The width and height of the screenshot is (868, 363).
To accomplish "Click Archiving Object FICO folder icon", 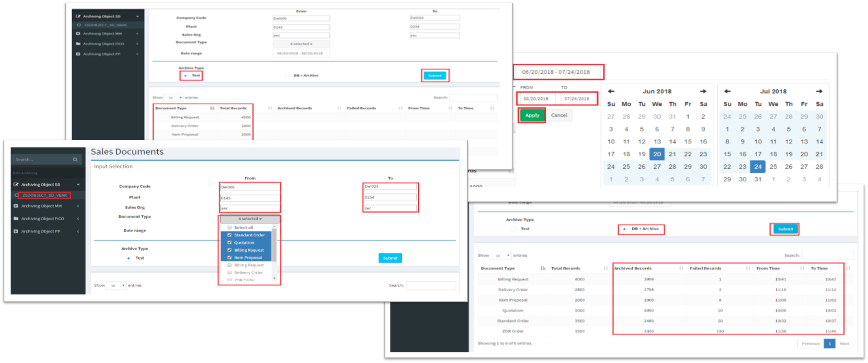I will pos(16,218).
